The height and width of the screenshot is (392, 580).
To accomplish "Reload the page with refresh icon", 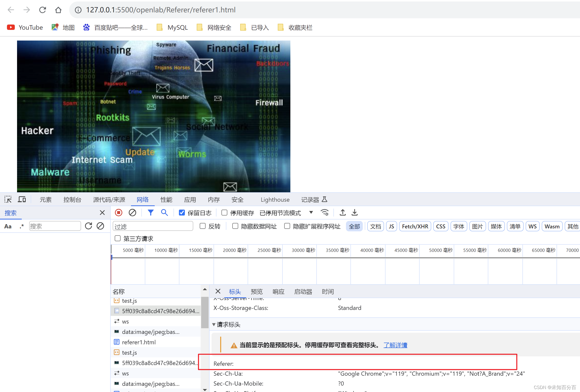I will [43, 10].
